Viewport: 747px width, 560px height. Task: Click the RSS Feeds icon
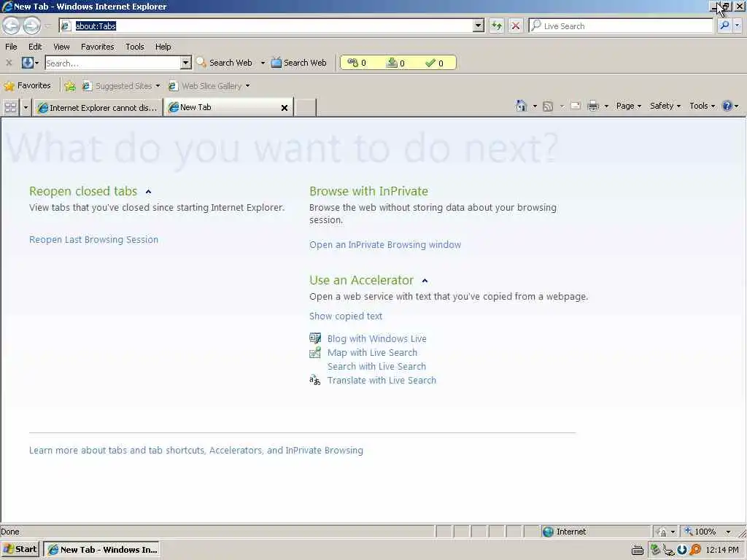(548, 106)
